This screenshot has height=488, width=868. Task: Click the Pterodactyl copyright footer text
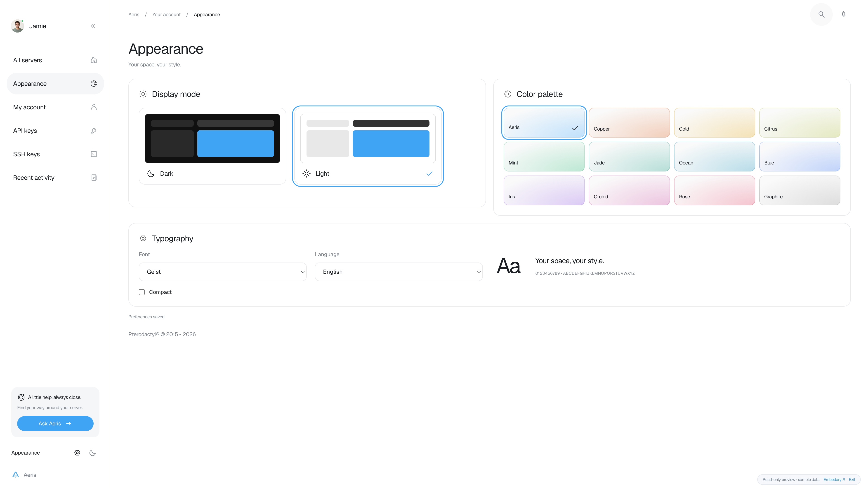tap(162, 334)
